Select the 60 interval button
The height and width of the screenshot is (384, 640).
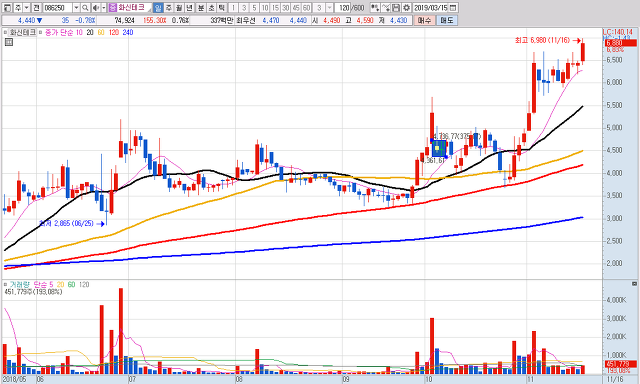(x=307, y=8)
